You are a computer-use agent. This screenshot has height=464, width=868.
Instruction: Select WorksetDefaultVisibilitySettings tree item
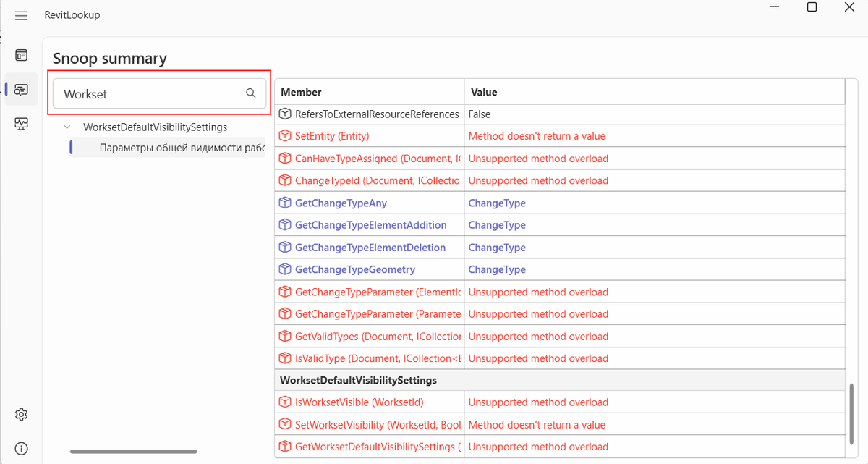(x=155, y=127)
